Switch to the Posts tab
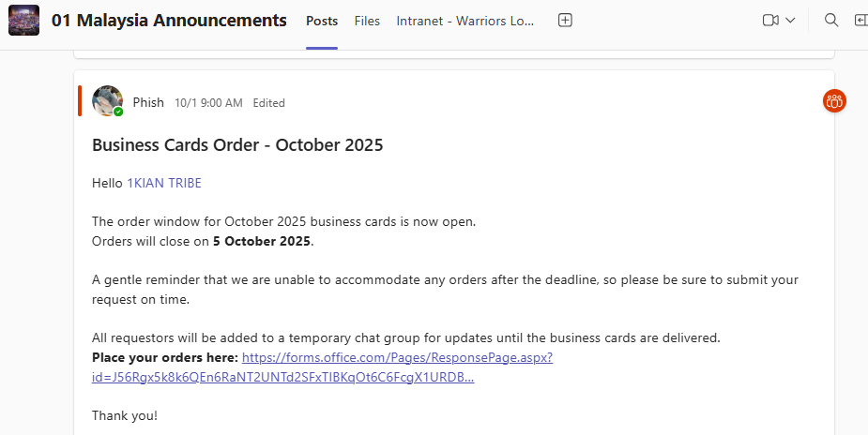Screen dimensions: 868x435 pos(322,21)
